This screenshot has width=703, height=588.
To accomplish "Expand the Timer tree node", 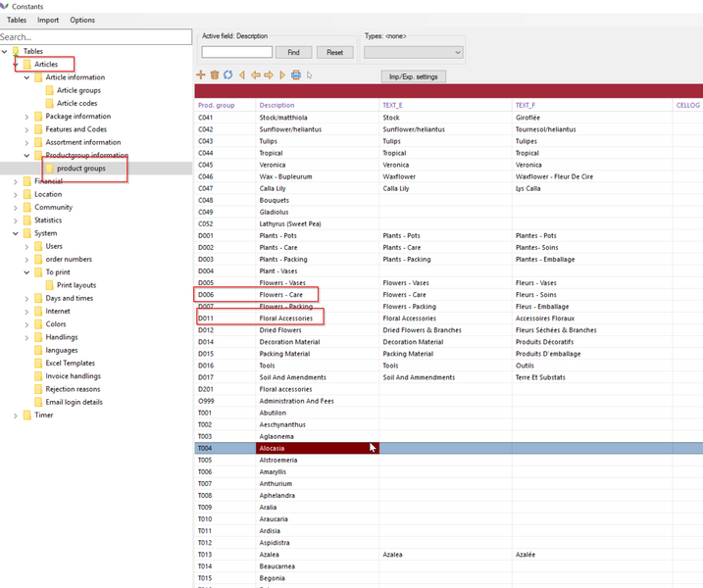I will coord(16,416).
